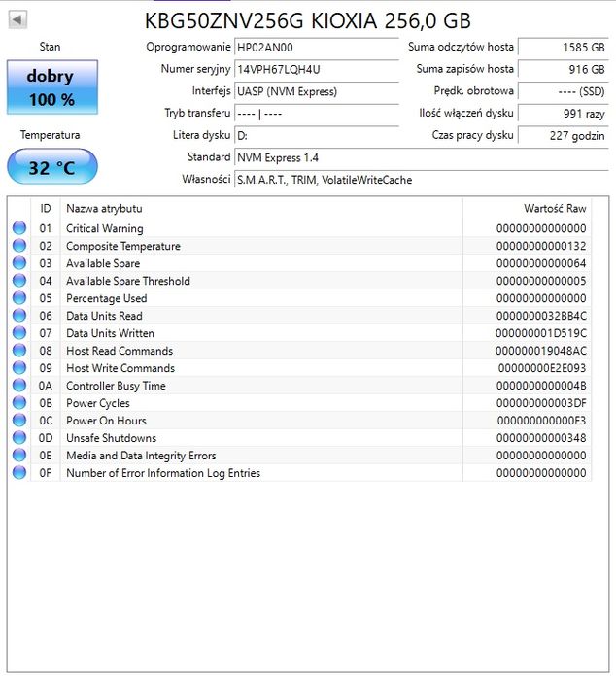Click the blue status icon for Composite Temperature
Image resolution: width=616 pixels, height=679 pixels.
[x=19, y=246]
